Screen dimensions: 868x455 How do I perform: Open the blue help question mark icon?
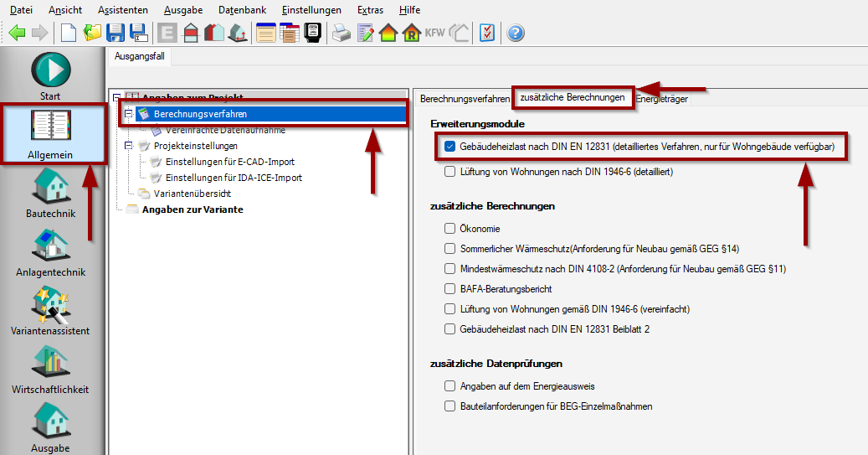click(x=516, y=34)
